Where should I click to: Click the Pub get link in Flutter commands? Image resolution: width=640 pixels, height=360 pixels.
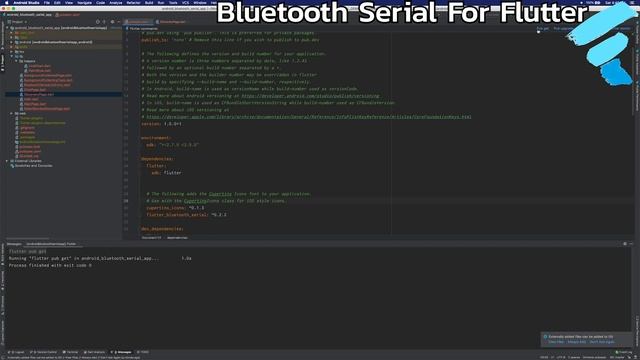tap(542, 29)
